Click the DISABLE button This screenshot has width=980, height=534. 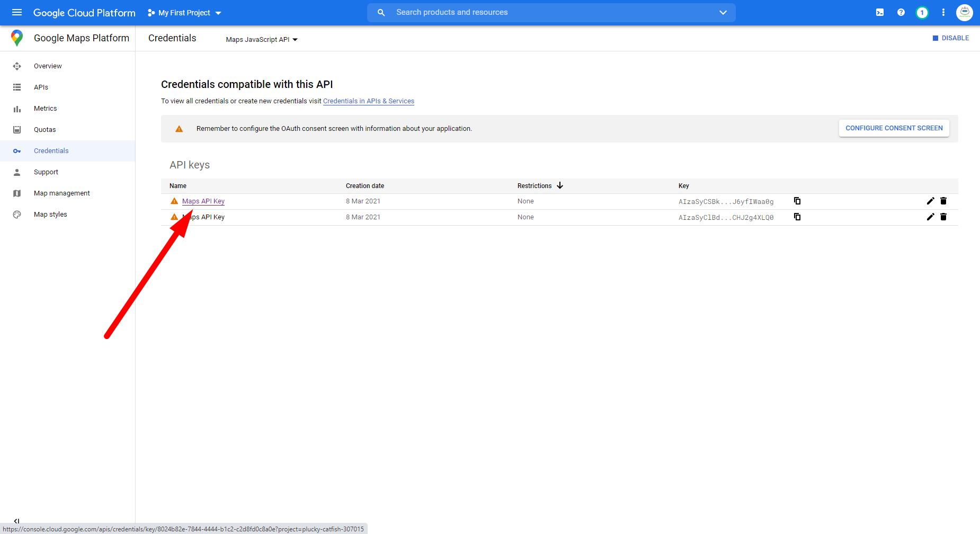pos(951,38)
